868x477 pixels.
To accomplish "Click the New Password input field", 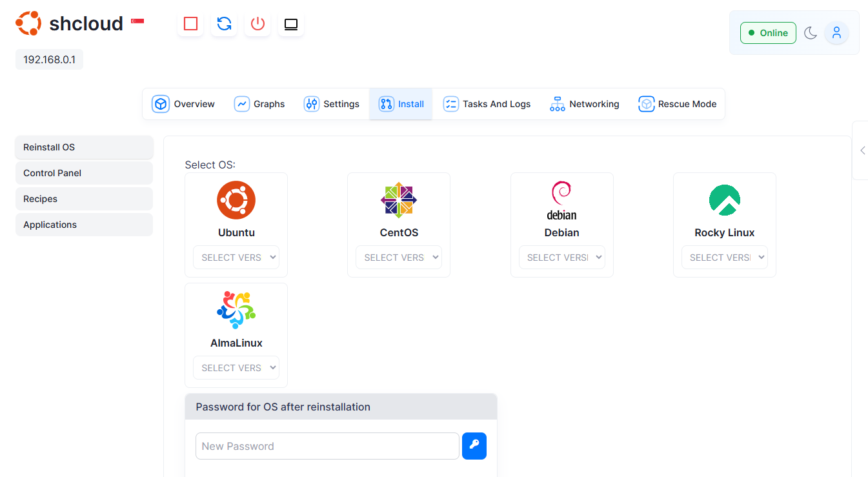I will pos(327,446).
